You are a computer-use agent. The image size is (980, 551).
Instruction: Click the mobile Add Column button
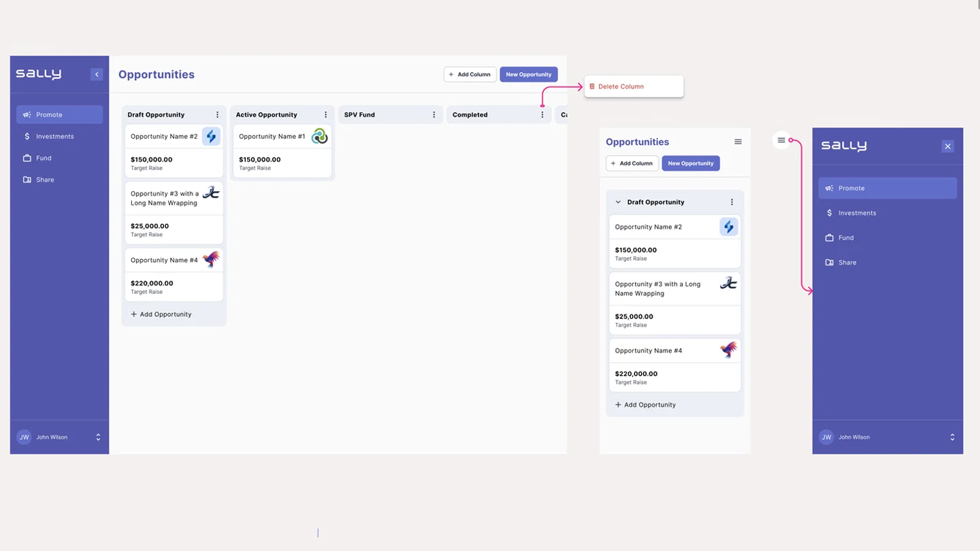pyautogui.click(x=632, y=163)
